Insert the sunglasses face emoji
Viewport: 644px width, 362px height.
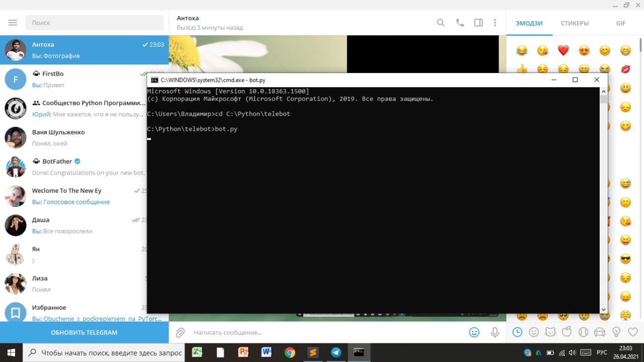click(625, 259)
